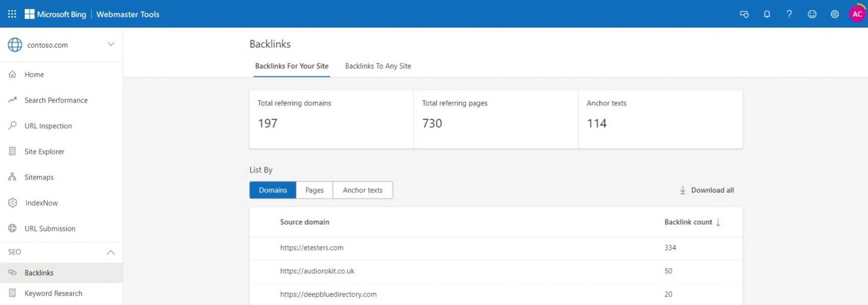Select the Domains list option
This screenshot has width=868, height=305.
pos(273,190)
